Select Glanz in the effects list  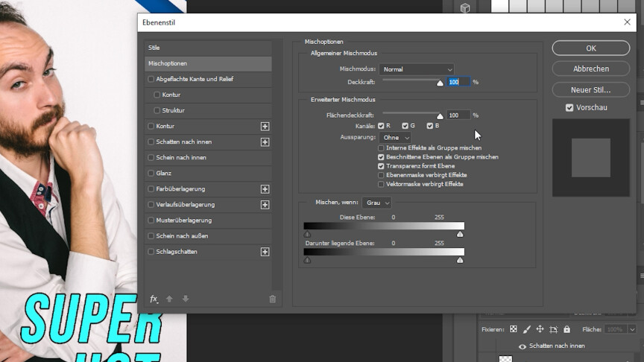(163, 174)
